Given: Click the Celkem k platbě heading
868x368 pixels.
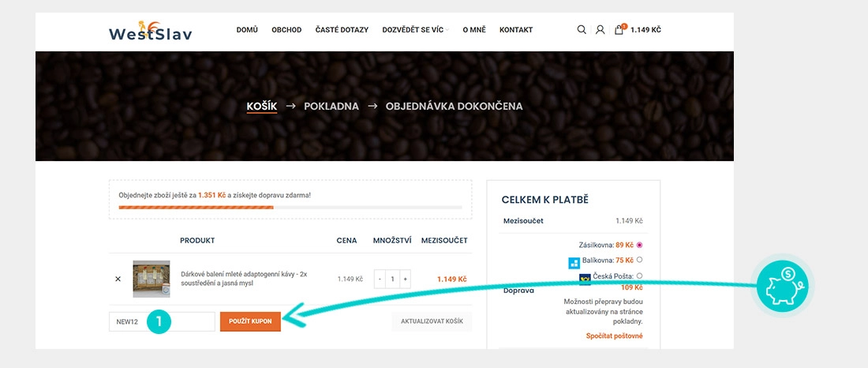Looking at the screenshot, I should 544,200.
